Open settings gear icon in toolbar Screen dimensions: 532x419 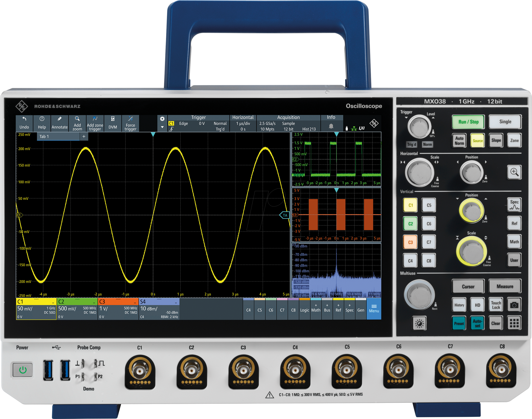point(162,119)
